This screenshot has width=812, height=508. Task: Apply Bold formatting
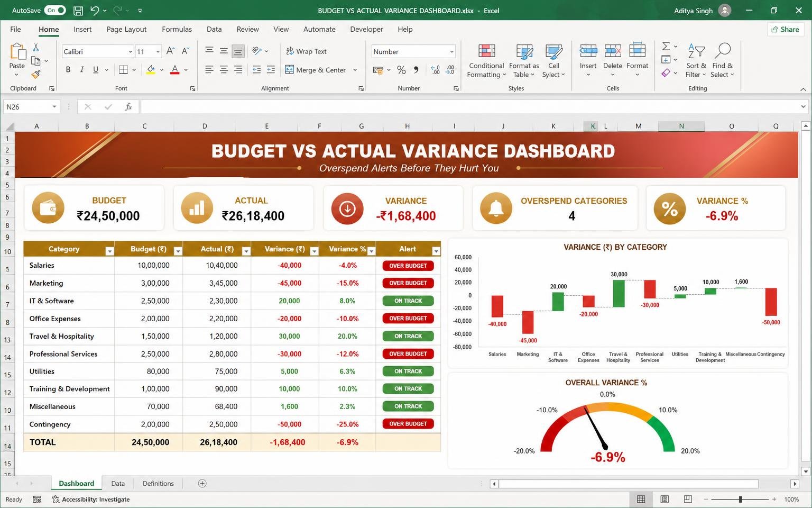pos(68,69)
